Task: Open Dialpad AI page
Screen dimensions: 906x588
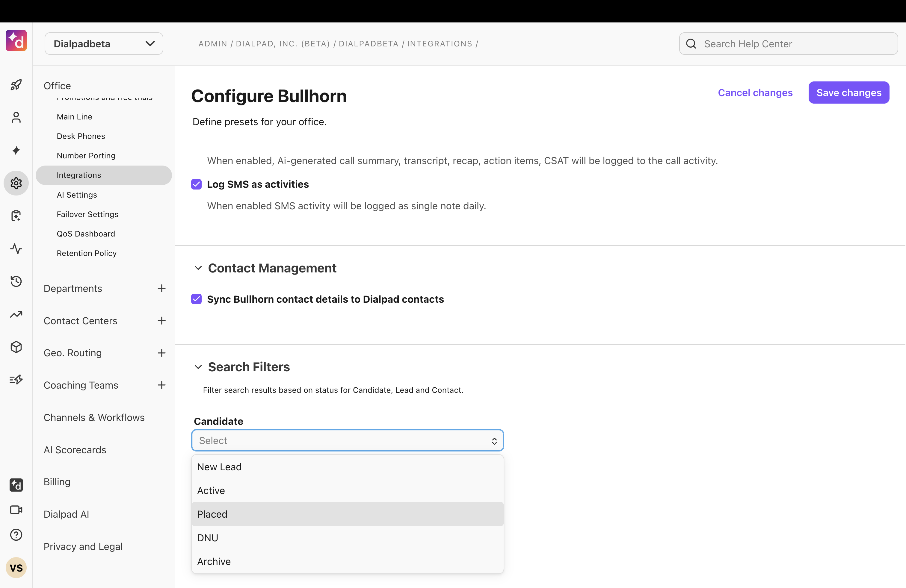Action: click(66, 514)
